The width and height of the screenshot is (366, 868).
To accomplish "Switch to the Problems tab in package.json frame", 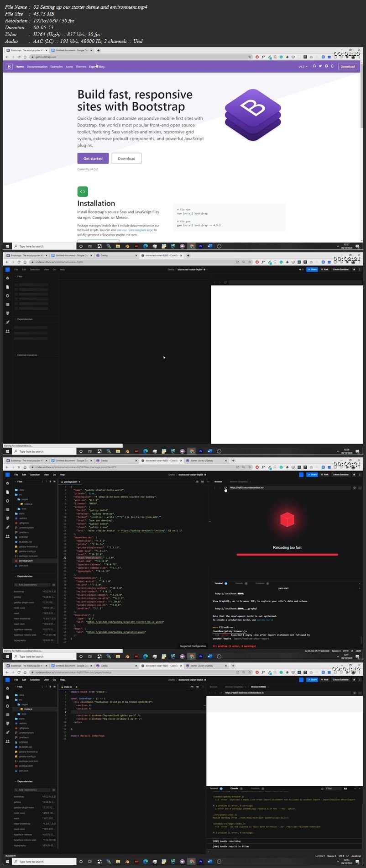I will click(260, 583).
